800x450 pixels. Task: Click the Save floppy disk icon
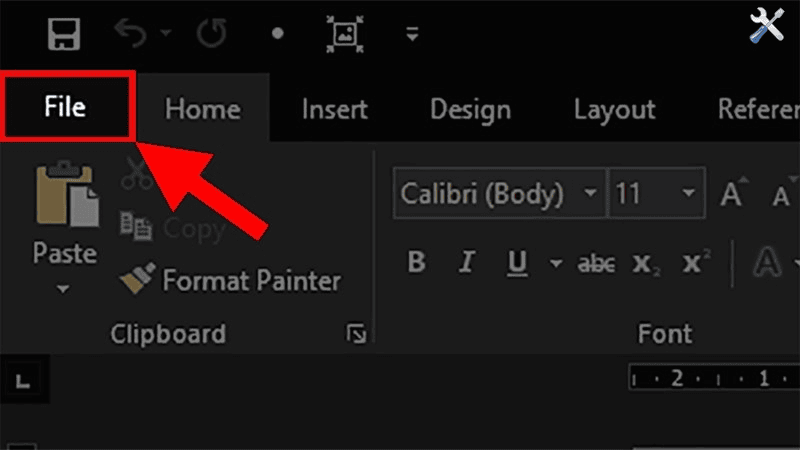click(64, 33)
